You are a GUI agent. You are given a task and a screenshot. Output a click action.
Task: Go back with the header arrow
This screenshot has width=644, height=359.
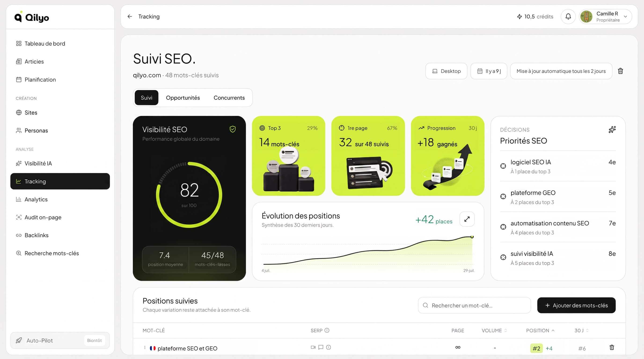point(129,16)
